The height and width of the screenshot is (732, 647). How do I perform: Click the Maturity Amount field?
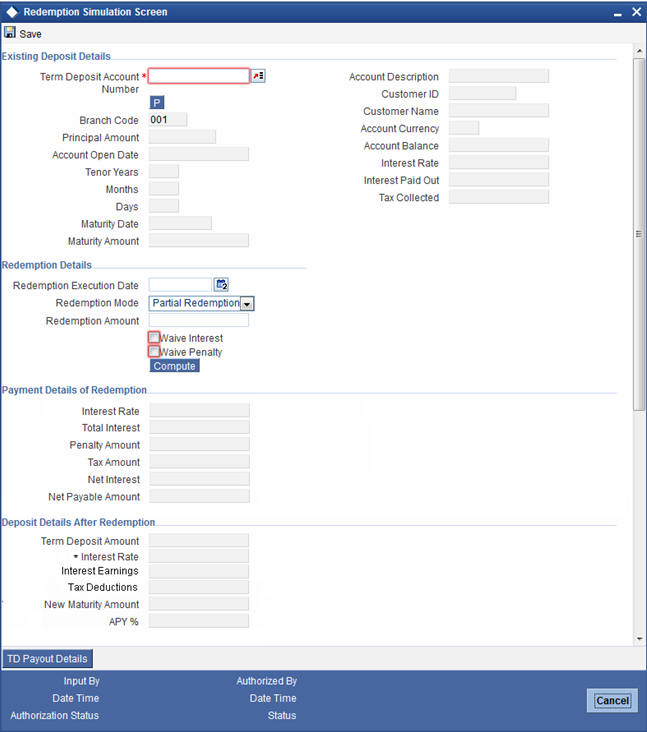pyautogui.click(x=199, y=241)
